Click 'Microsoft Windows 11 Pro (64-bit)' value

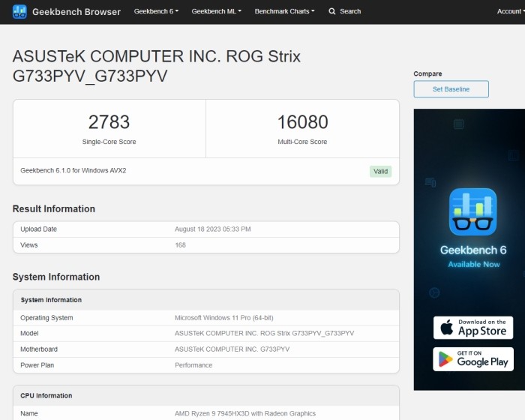pos(224,317)
